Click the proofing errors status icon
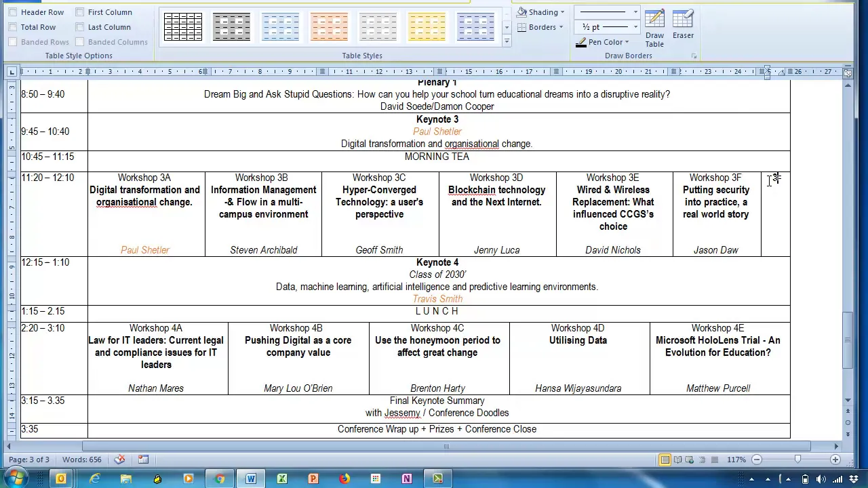868x488 pixels. tap(119, 460)
